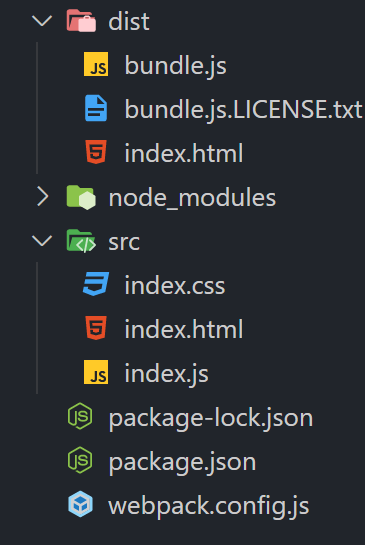Click the yellow JS icon beside bundle.js
Screen dimensions: 365x545
coord(96,64)
